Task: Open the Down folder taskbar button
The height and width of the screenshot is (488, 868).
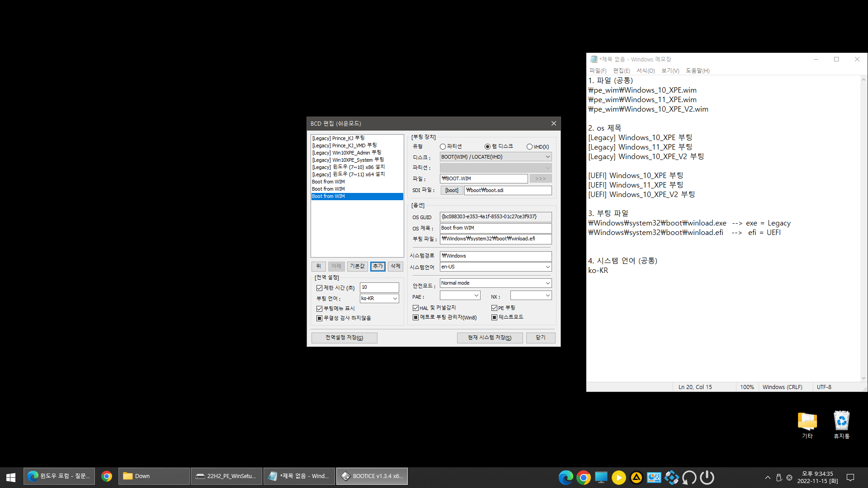Action: [x=154, y=476]
